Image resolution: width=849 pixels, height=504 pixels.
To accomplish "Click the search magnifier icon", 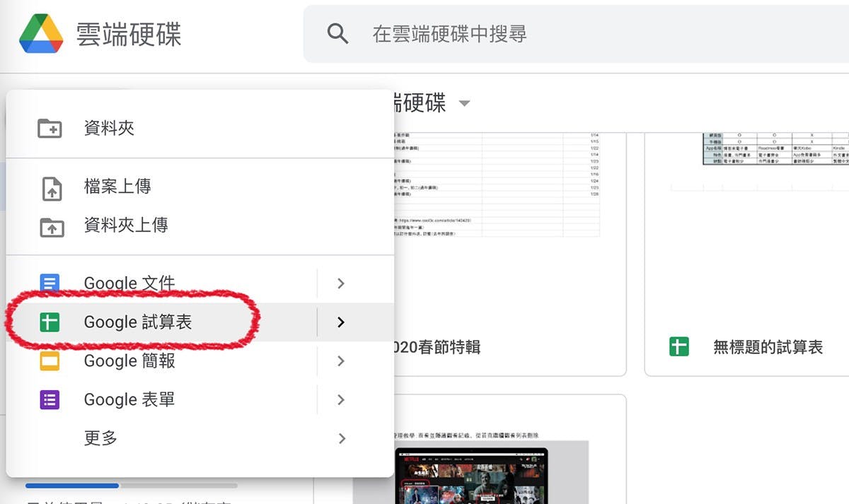I will point(338,33).
